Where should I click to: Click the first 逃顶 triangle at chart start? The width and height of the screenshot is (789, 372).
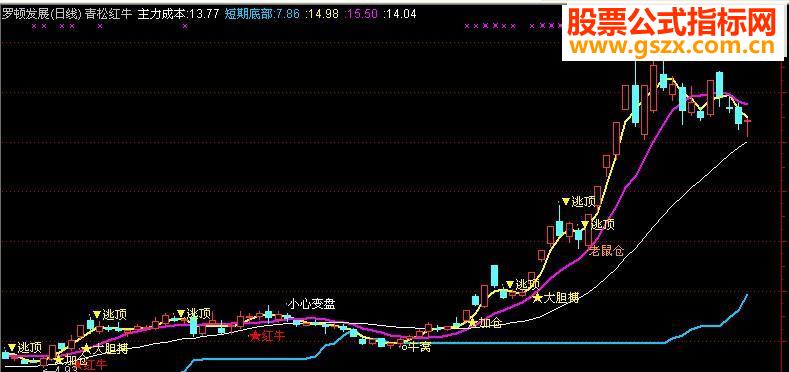coord(12,347)
